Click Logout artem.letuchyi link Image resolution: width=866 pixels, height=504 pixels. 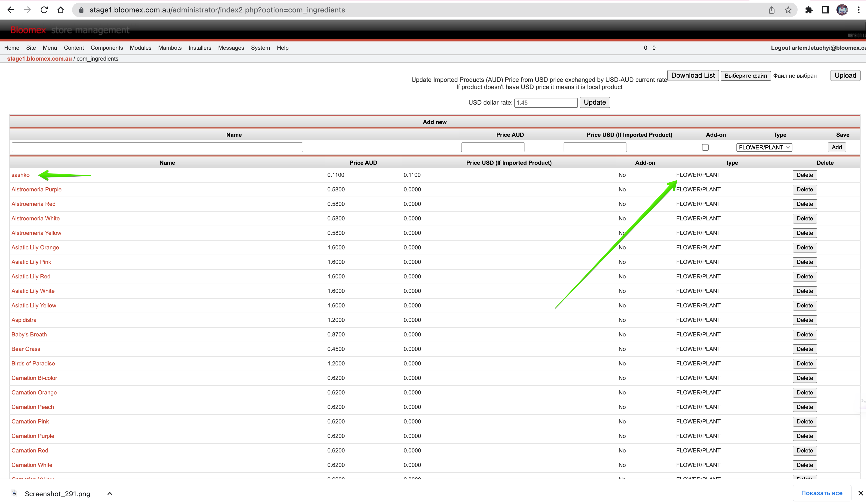[x=818, y=48]
